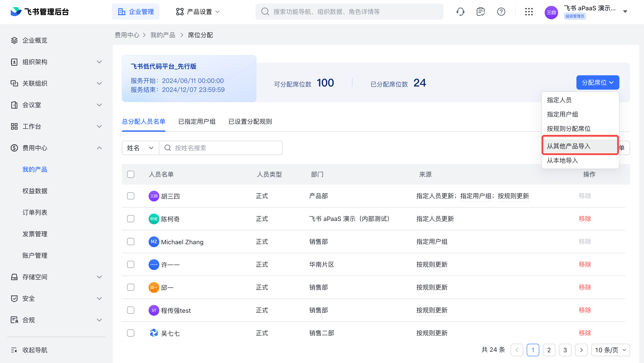Open 订单列表 in the sidebar
Viewport: 644px width, 363px height.
[35, 213]
